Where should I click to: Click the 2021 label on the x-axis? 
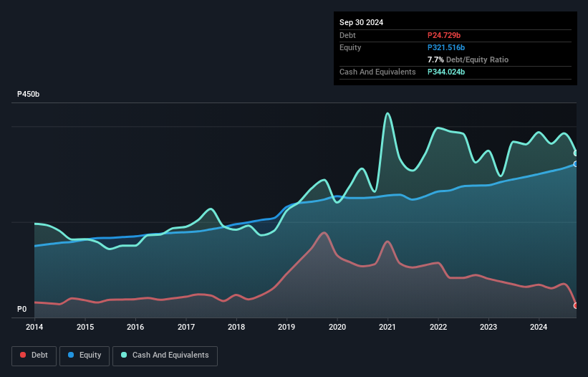pyautogui.click(x=387, y=328)
